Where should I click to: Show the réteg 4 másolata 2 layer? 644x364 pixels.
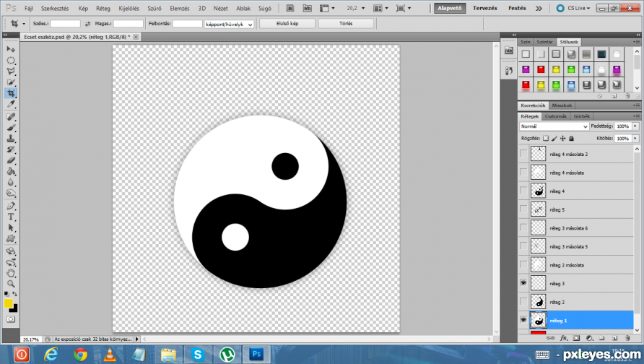pos(523,154)
